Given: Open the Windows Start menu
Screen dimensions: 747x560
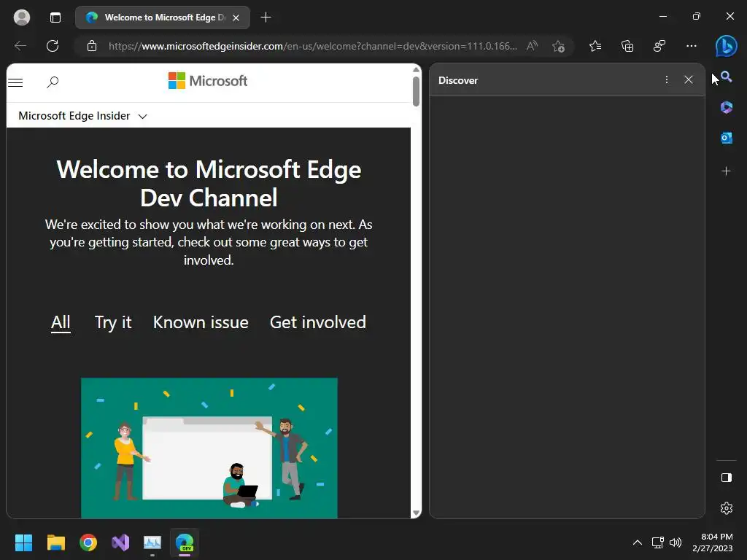Looking at the screenshot, I should tap(23, 542).
